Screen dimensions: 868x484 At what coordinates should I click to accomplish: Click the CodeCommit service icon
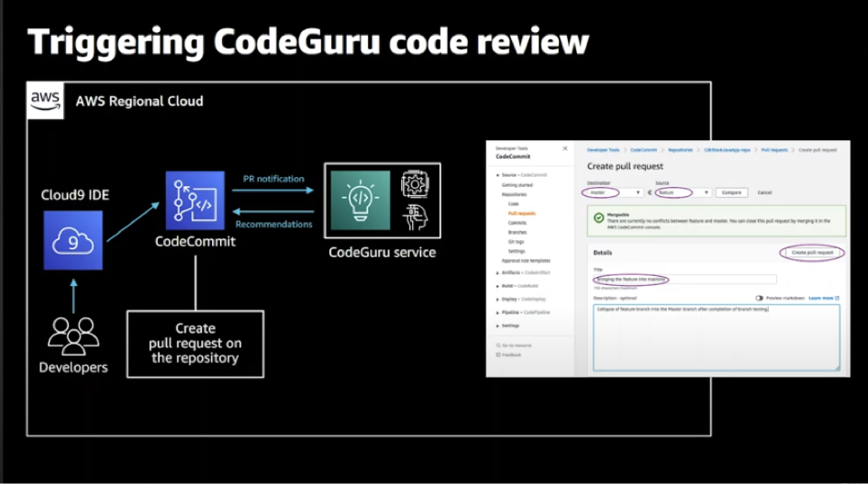[x=195, y=200]
